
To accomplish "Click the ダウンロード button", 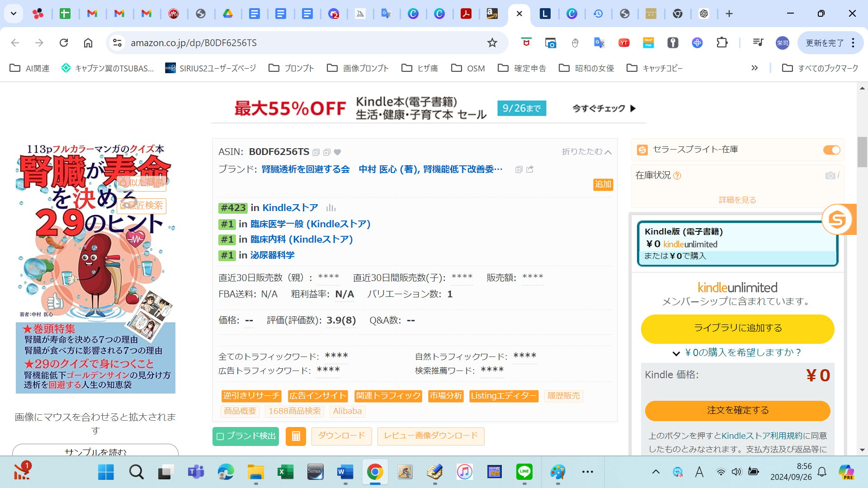I will [x=341, y=436].
